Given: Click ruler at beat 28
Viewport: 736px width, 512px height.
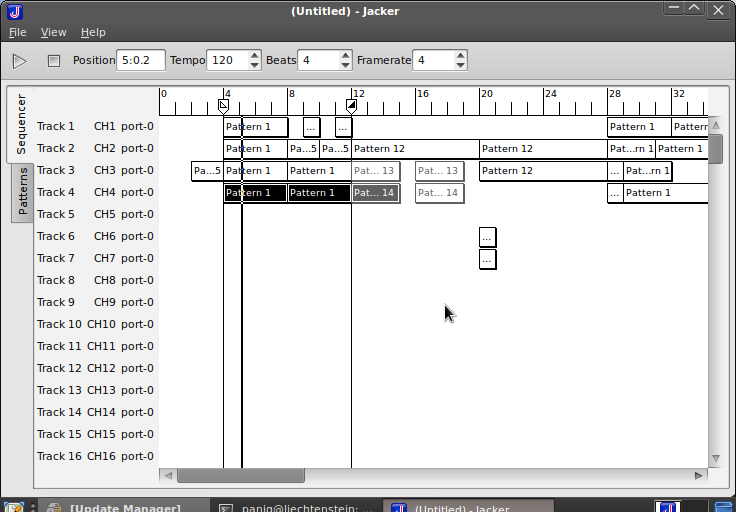Looking at the screenshot, I should 608,101.
